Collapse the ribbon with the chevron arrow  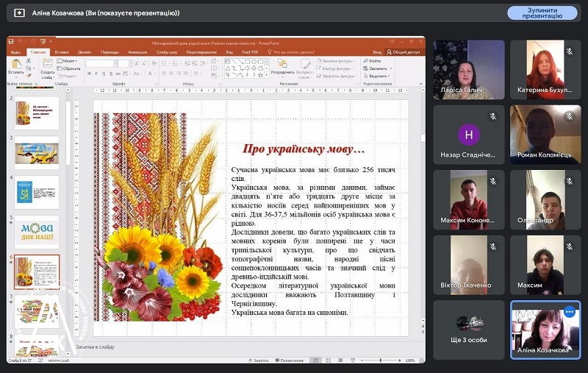pyautogui.click(x=420, y=84)
